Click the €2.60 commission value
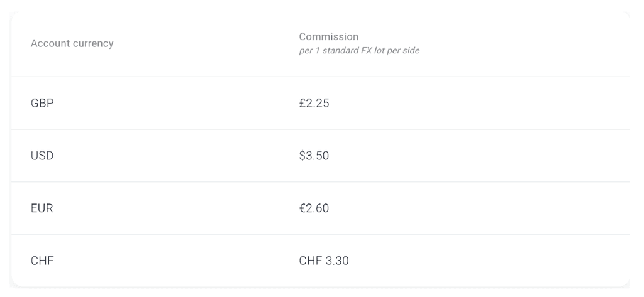The image size is (644, 297). tap(314, 208)
